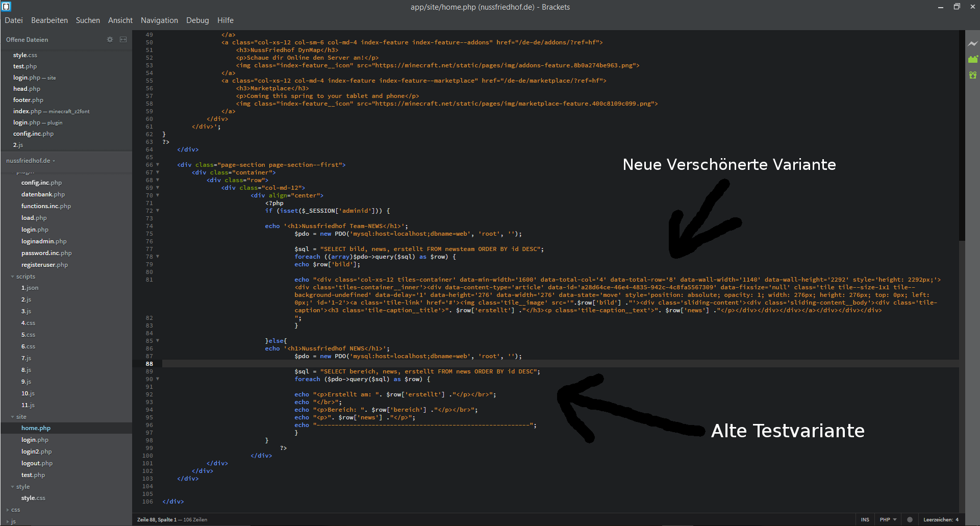
Task: Open the PHP language mode dropdown
Action: point(888,519)
